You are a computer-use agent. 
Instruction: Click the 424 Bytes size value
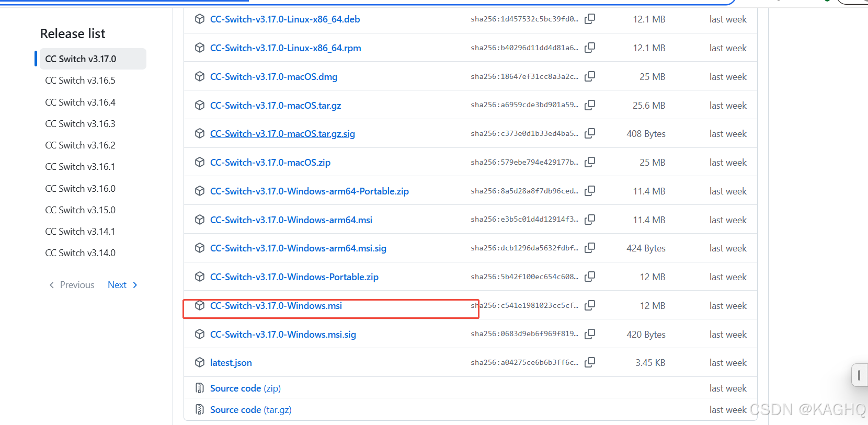[x=646, y=248]
